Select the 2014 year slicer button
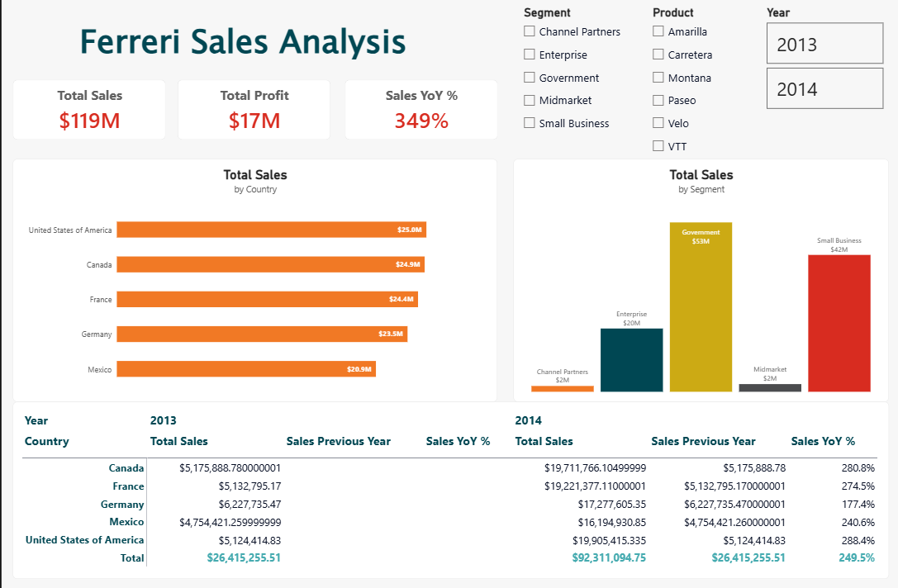 tap(824, 88)
